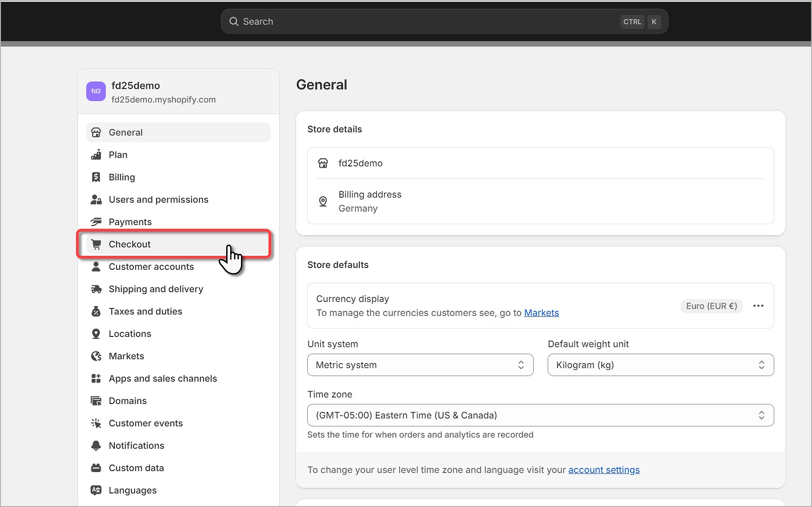Click the Notifications bell icon

96,445
